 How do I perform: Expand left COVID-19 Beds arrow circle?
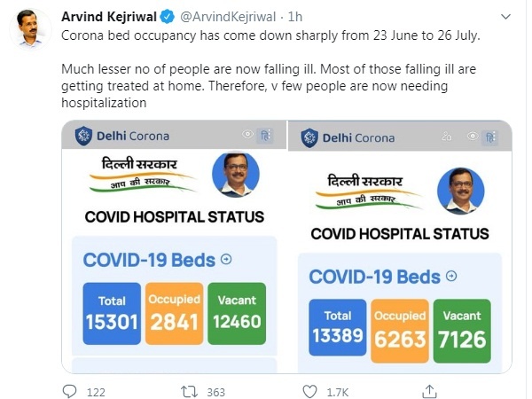point(226,260)
